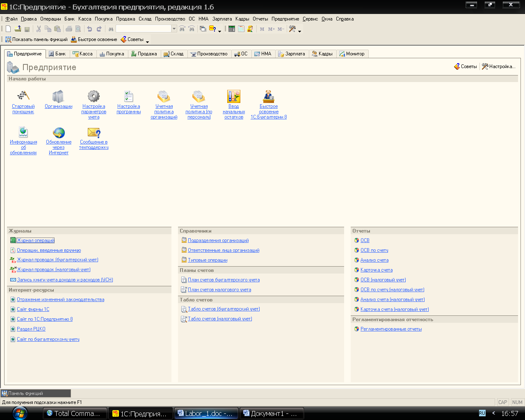Open the Отчеты menu
This screenshot has height=420, width=525.
[260, 19]
